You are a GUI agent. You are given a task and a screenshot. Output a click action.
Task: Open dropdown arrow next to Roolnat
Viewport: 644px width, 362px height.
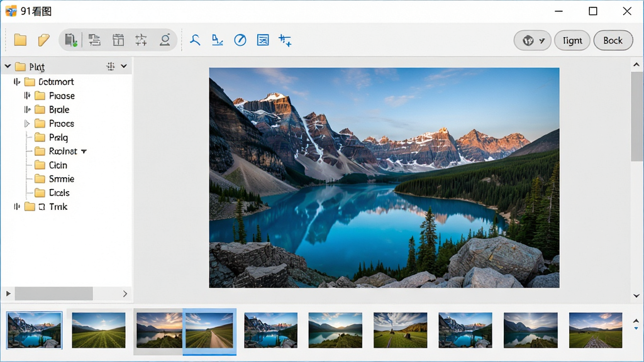[84, 151]
